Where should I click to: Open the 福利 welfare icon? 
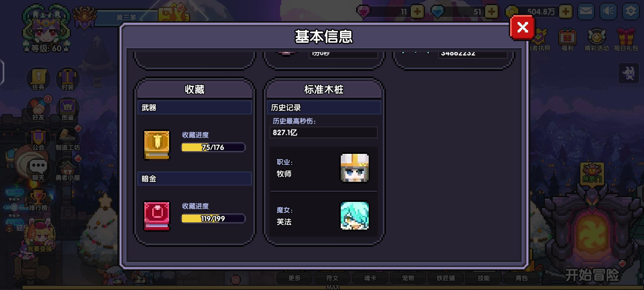coord(567,39)
